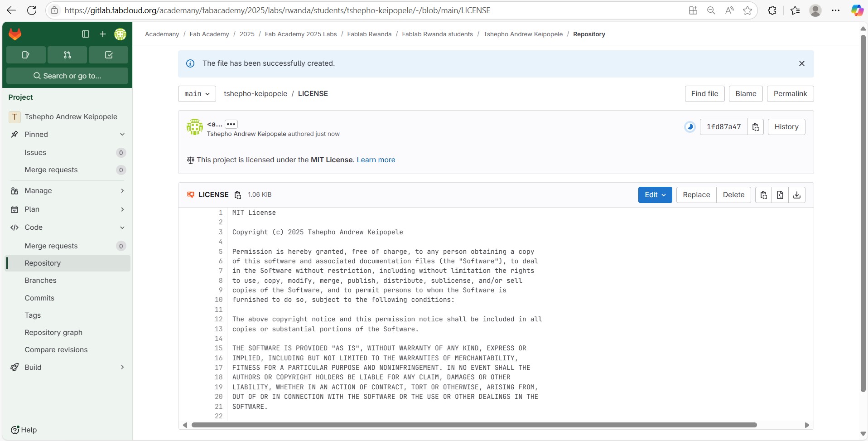
Task: Click the page vertical scrollbar
Action: coord(863,213)
